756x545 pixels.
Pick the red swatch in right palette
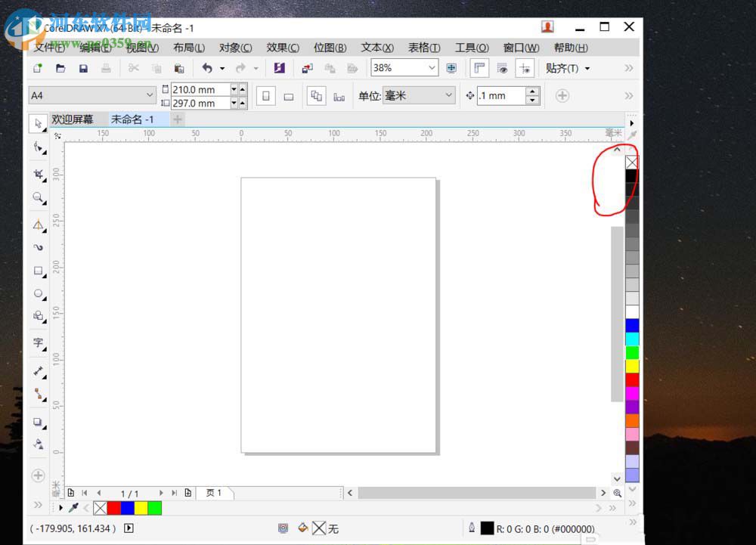point(632,379)
